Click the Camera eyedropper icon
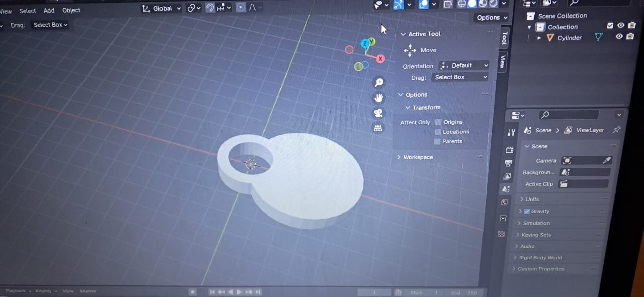 tap(607, 160)
